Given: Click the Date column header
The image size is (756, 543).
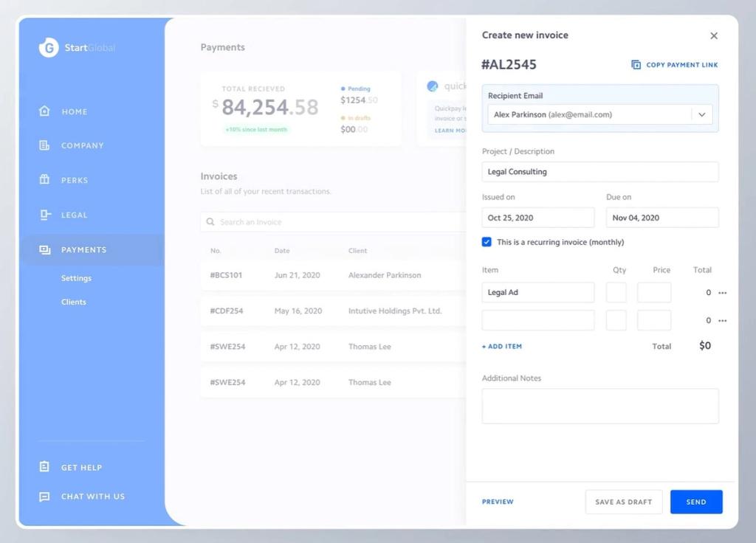Looking at the screenshot, I should click(x=282, y=251).
